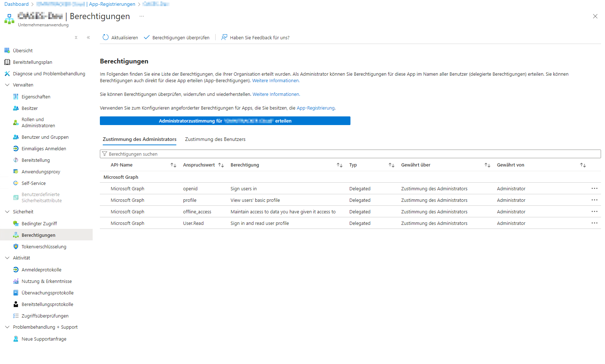The width and height of the screenshot is (605, 364).
Task: Click the Bereitstellung icon in sidebar
Action: [16, 160]
